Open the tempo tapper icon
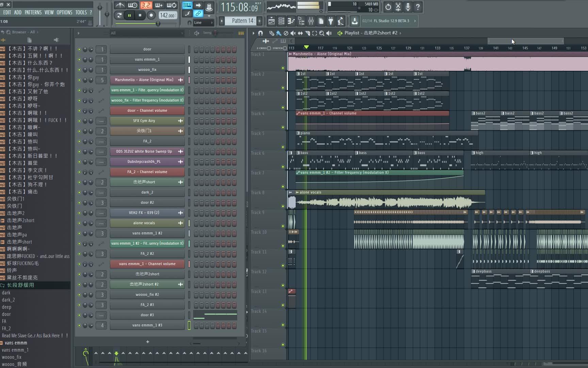The height and width of the screenshot is (368, 588). click(x=341, y=21)
